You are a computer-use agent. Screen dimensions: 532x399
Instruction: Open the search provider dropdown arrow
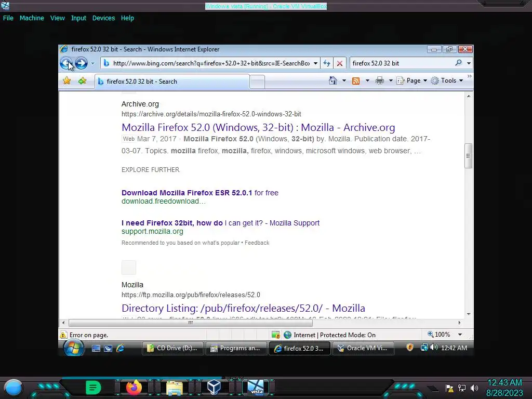[x=469, y=63]
